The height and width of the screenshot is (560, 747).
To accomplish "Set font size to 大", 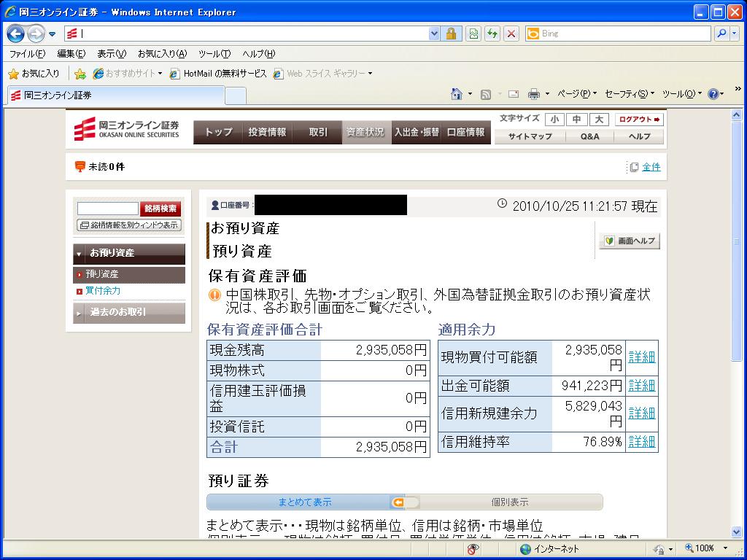I will pyautogui.click(x=598, y=120).
